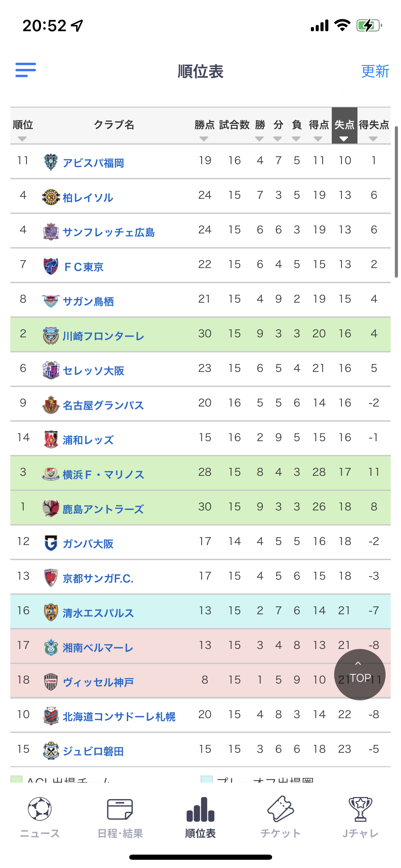Switch to the 日程・結果 tab
This screenshot has width=401, height=868.
[x=120, y=818]
